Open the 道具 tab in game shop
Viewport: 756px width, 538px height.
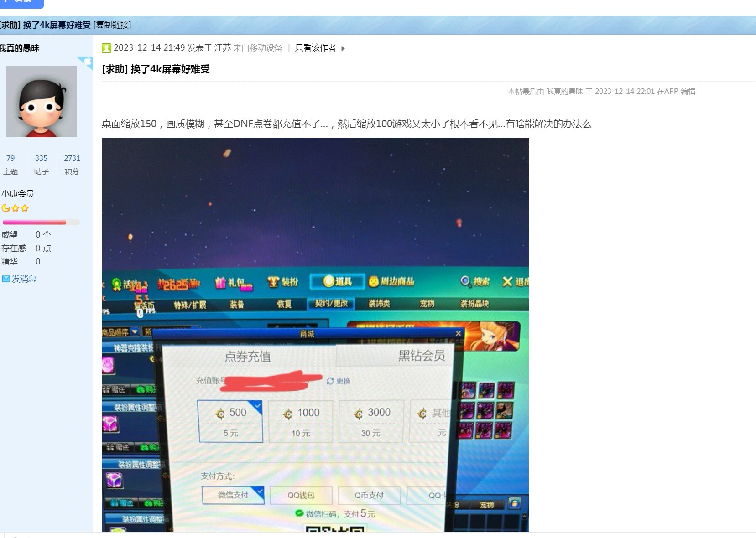337,282
